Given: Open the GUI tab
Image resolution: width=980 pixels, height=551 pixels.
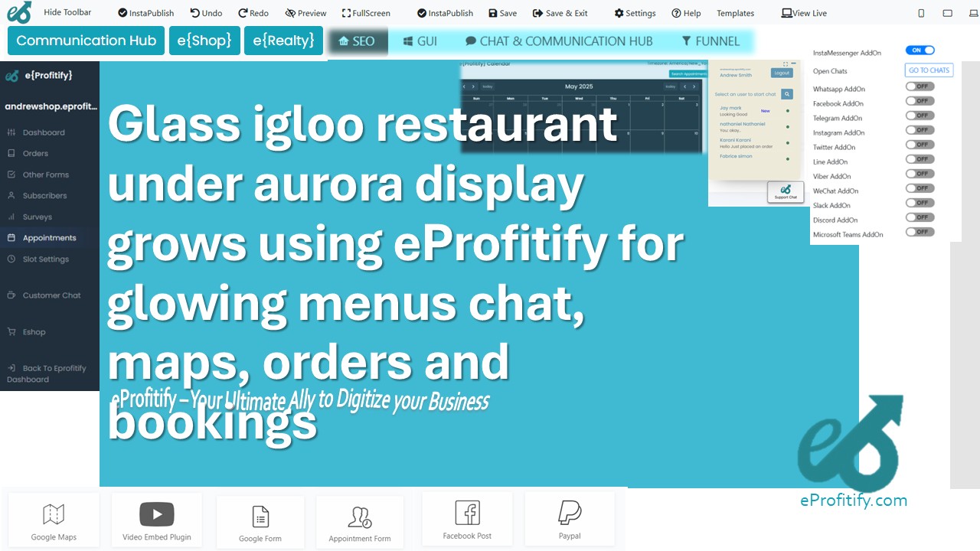Looking at the screenshot, I should [x=420, y=41].
